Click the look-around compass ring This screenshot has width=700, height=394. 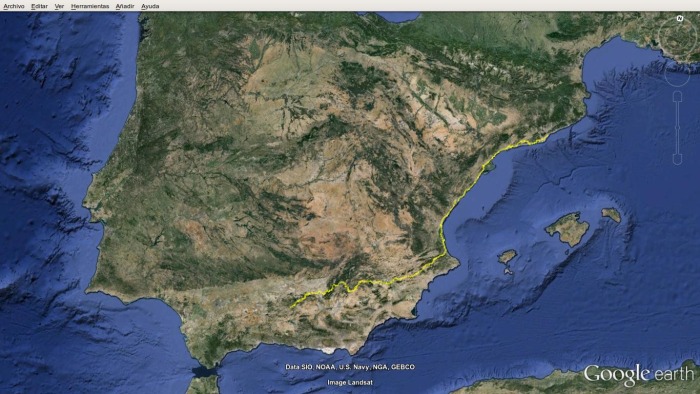(x=678, y=38)
